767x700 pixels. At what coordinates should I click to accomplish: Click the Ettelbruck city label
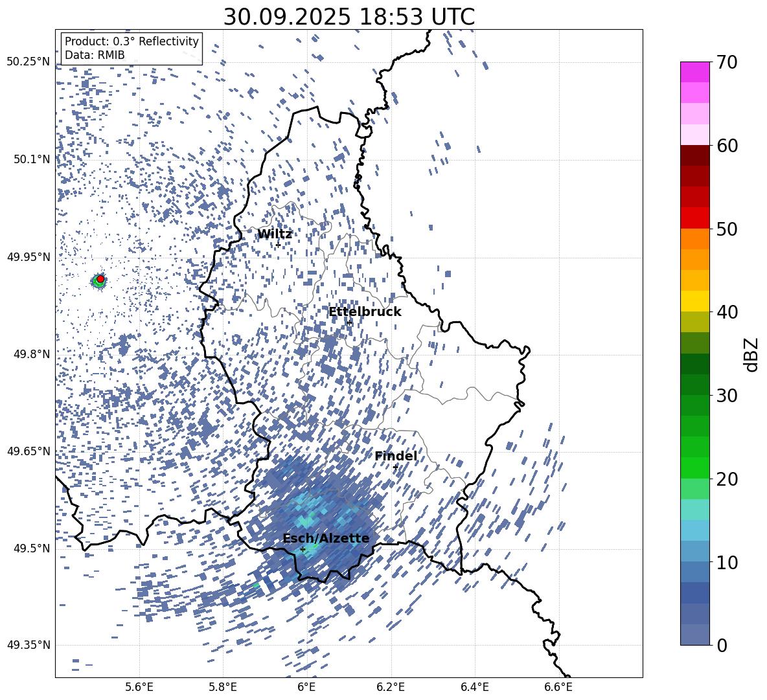click(x=365, y=312)
